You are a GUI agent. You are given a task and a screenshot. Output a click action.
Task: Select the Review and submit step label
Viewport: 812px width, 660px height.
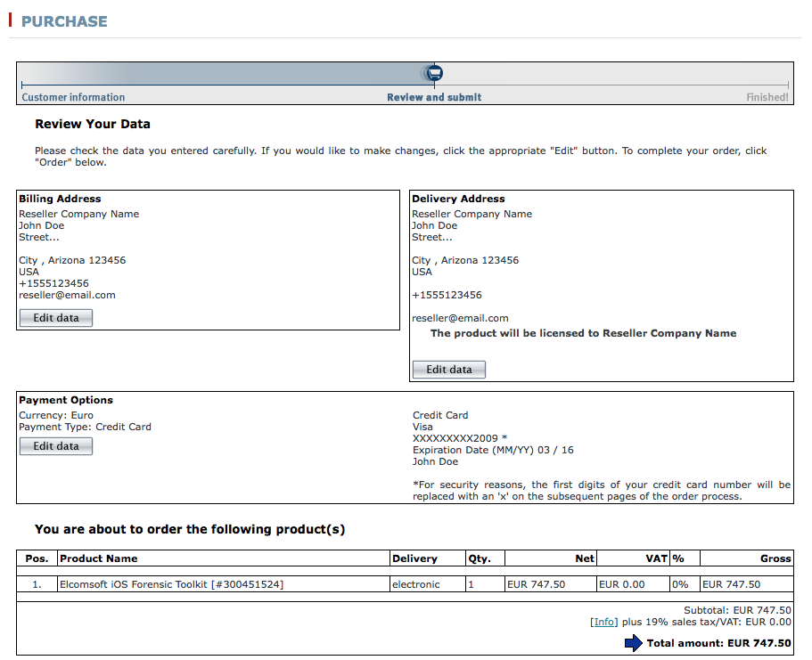(434, 97)
